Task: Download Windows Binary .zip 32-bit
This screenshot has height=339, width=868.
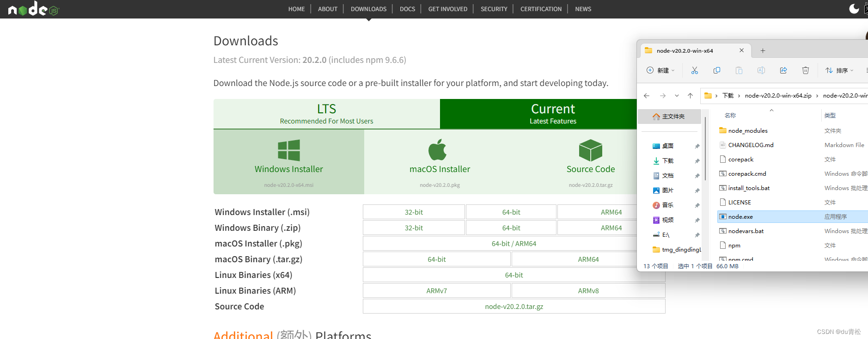Action: click(x=414, y=228)
